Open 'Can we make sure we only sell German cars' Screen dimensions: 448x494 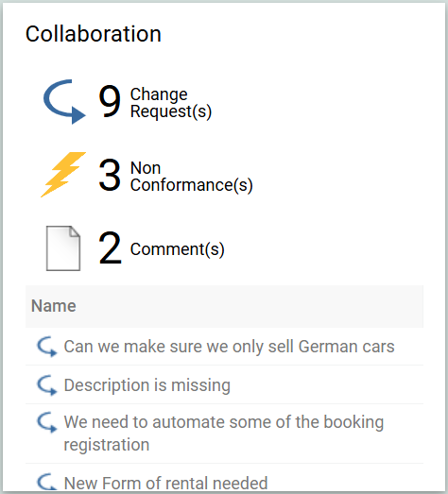click(230, 347)
